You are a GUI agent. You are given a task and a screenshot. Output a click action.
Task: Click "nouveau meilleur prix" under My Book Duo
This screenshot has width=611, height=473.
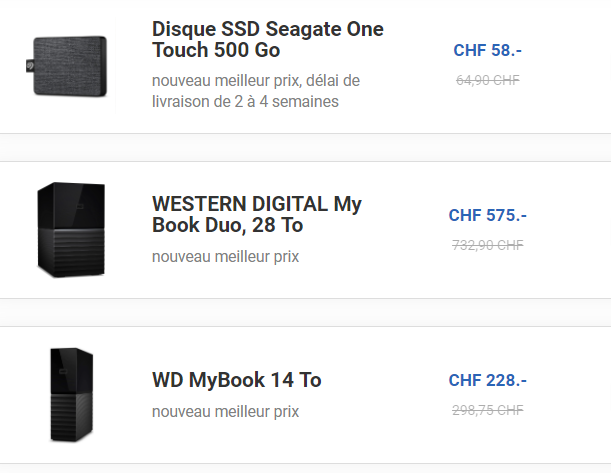[225, 257]
